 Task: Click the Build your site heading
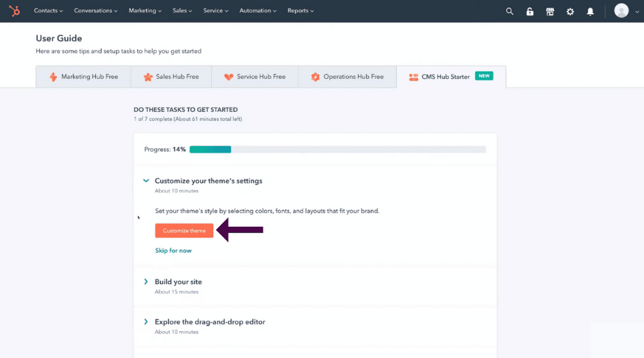(x=178, y=281)
